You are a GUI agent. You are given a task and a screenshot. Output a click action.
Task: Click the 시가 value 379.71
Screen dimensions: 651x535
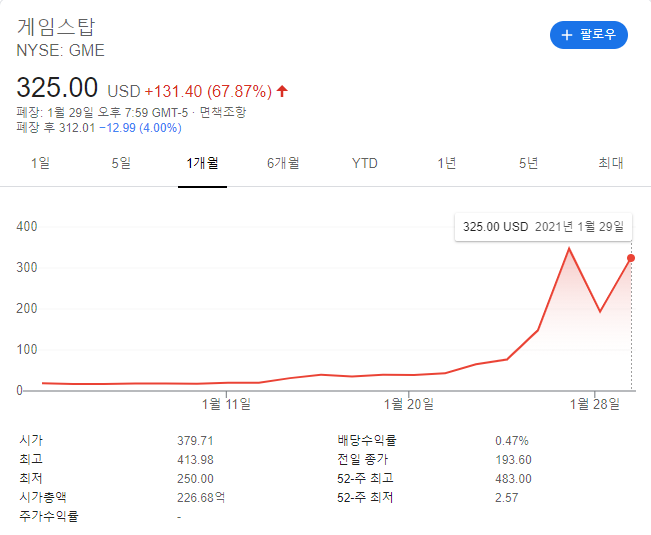195,440
